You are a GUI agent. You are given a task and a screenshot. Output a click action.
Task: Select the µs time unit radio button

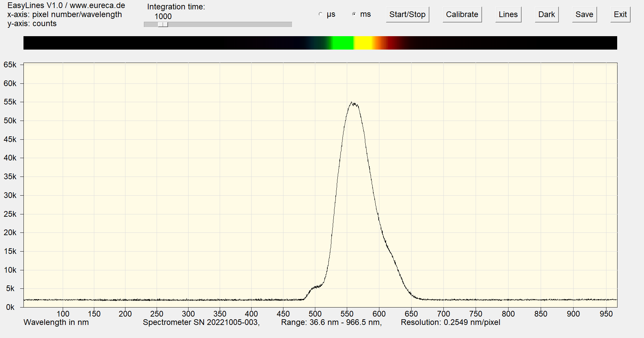(x=320, y=14)
